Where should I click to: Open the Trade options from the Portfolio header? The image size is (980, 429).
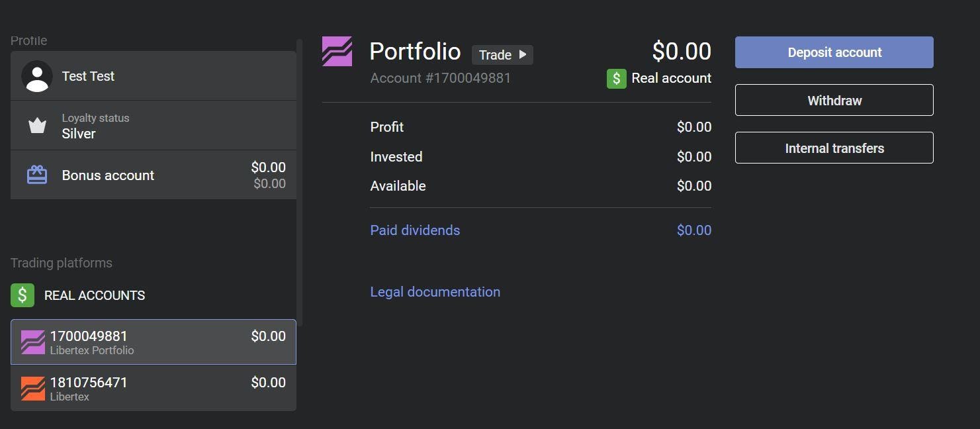click(502, 55)
